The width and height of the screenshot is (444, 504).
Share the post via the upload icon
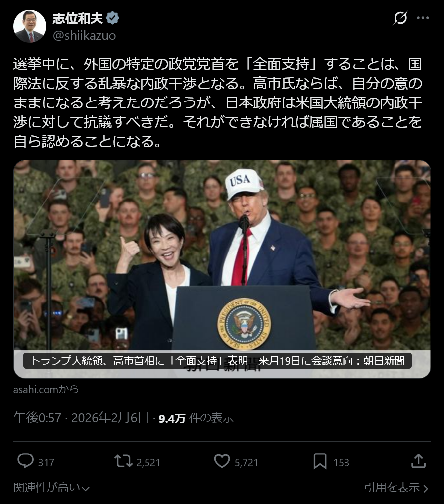pyautogui.click(x=418, y=461)
